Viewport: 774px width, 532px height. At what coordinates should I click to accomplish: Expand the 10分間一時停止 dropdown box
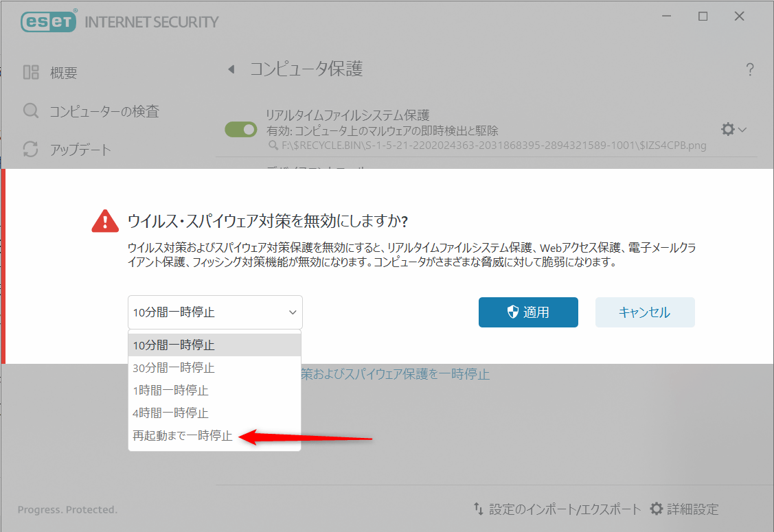tap(215, 312)
